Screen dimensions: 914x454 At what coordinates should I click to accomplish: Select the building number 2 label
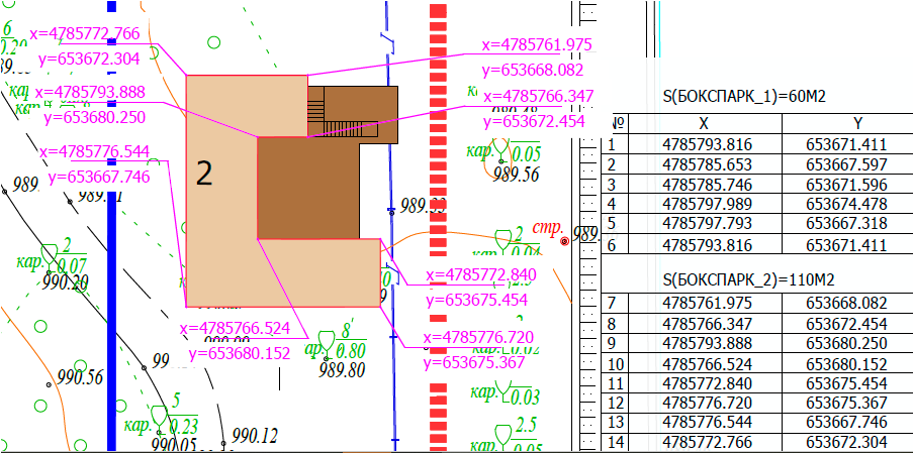click(204, 174)
